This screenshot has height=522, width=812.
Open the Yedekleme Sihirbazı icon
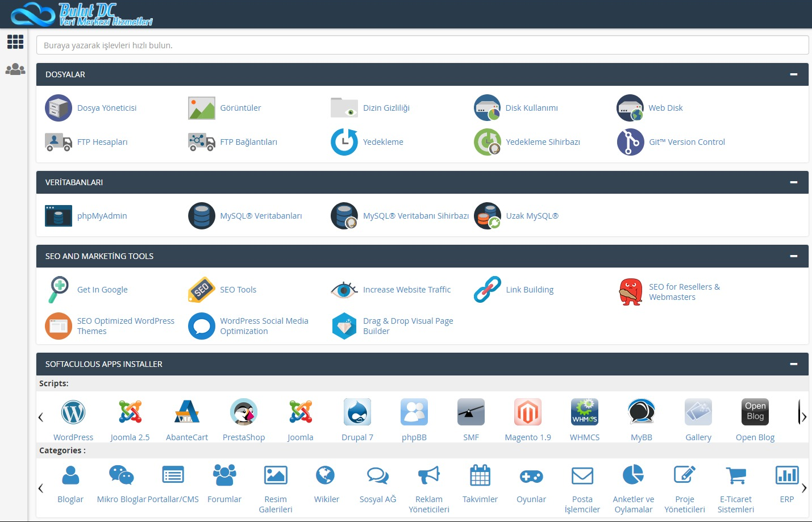tap(488, 142)
